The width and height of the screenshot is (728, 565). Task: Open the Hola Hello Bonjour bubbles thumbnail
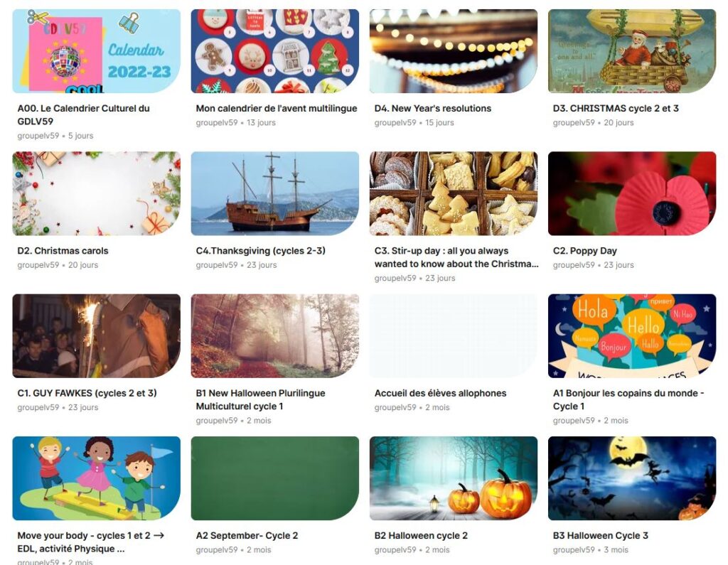coord(632,335)
